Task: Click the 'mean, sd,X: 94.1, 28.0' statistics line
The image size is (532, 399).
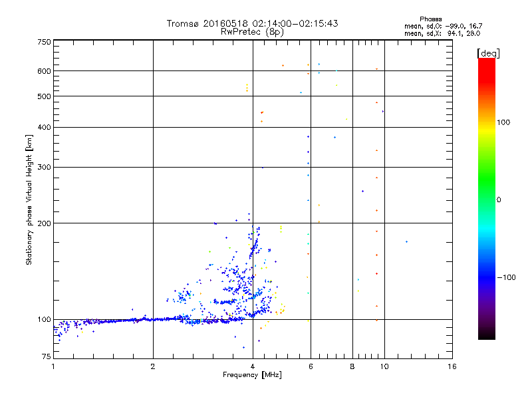Action: (442, 33)
